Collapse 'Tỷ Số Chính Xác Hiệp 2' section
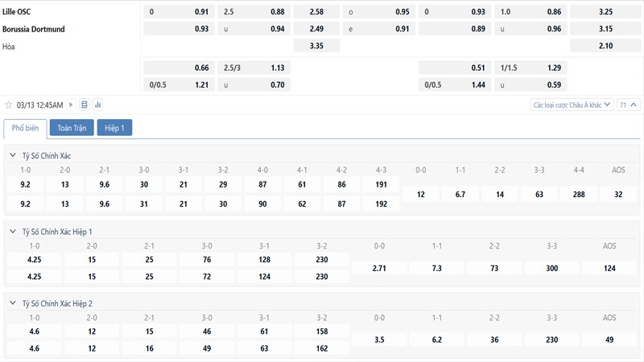Screen dimensions: 644x362 coord(12,303)
